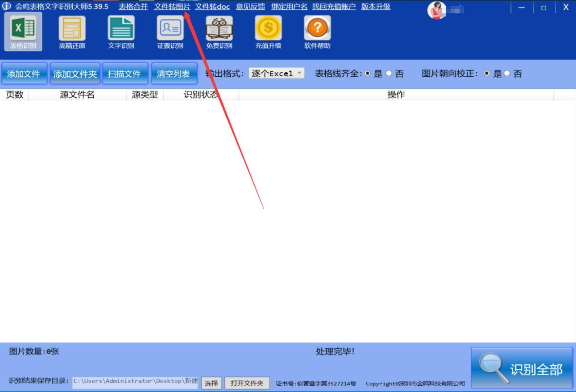
Task: Select 否 for 表格线齐全
Action: click(389, 74)
